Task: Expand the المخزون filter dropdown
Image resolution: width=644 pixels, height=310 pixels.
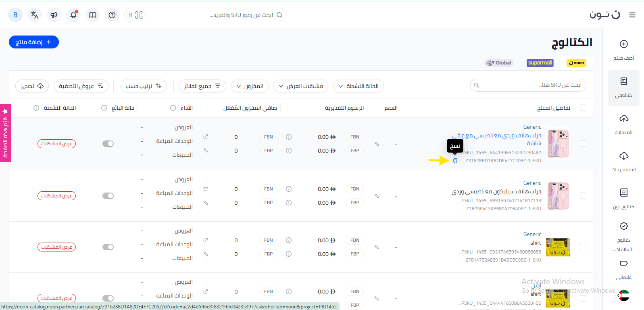Action: (250, 86)
